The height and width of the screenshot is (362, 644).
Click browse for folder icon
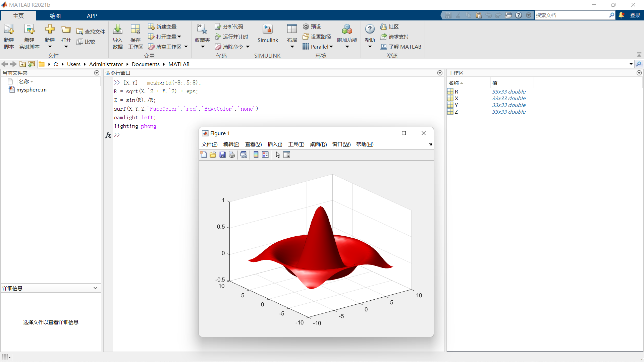coord(32,64)
